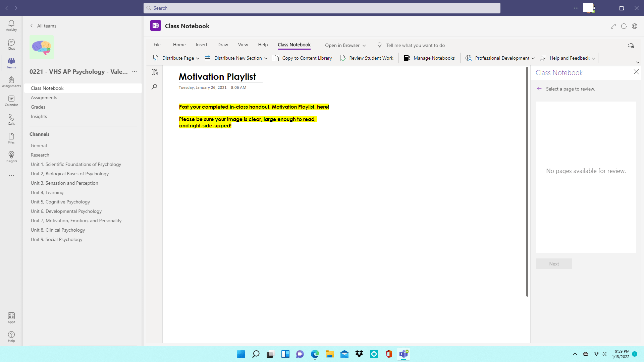Open Microsoft Edge from the taskbar
644x362 pixels.
click(315, 354)
